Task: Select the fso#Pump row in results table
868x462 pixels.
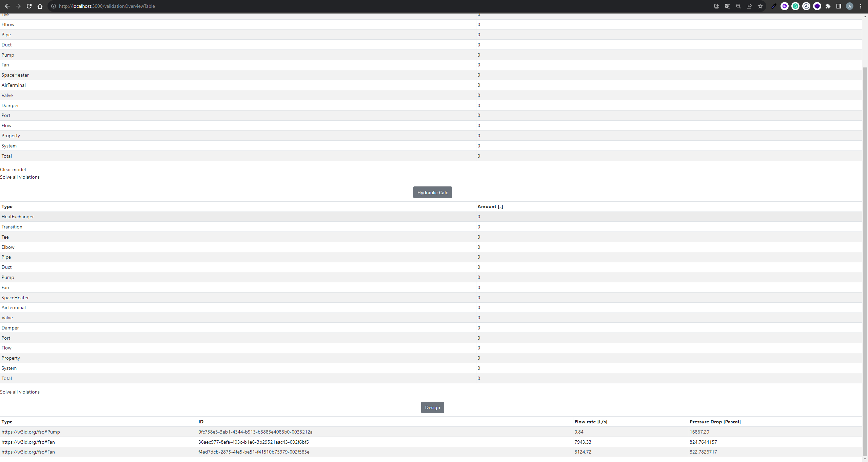Action: click(31, 432)
